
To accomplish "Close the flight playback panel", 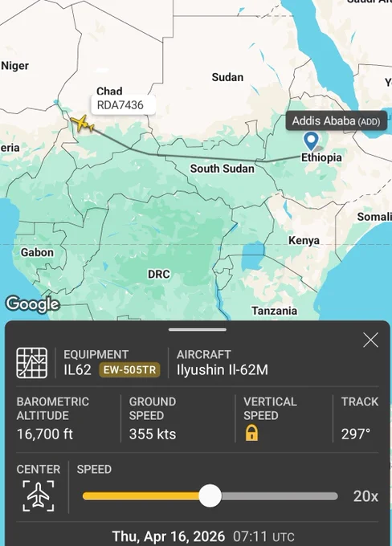I will point(370,340).
